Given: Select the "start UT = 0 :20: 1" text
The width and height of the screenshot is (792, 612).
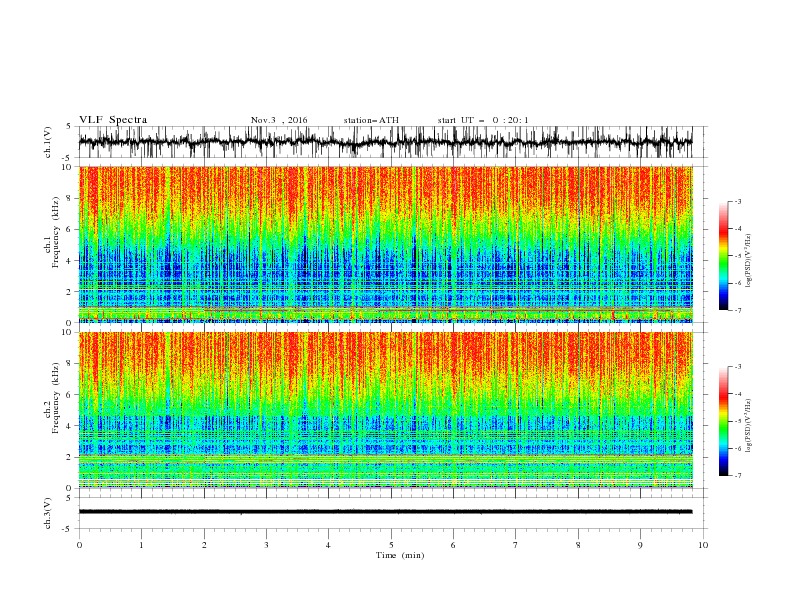Looking at the screenshot, I should pyautogui.click(x=483, y=120).
